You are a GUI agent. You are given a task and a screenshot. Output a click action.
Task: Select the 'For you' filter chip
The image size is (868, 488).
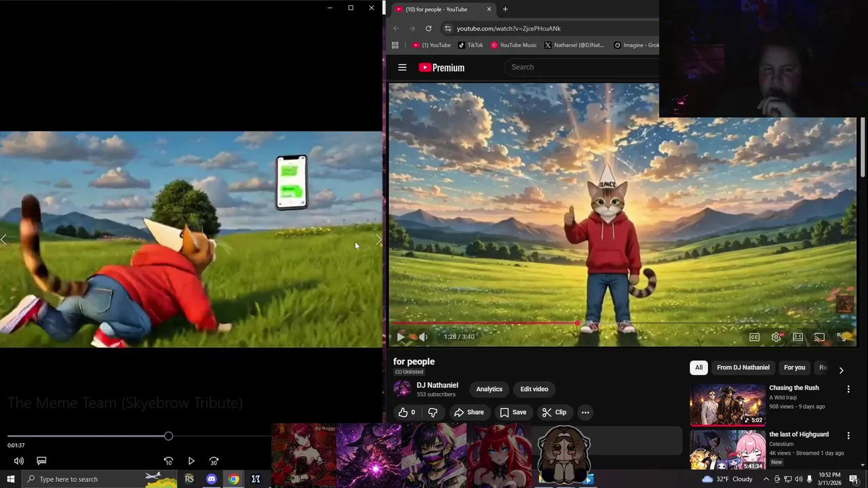click(x=794, y=367)
